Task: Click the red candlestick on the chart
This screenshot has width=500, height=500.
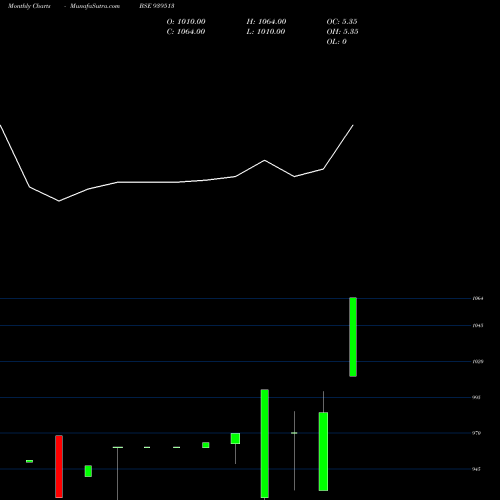Action: tap(59, 466)
